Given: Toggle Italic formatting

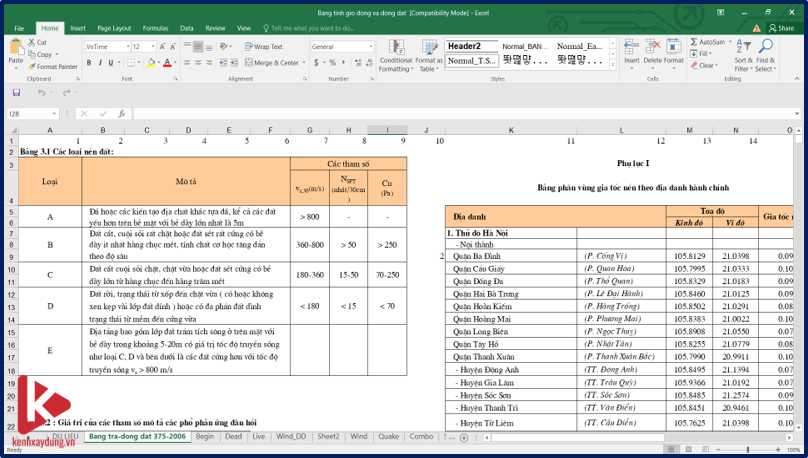Looking at the screenshot, I should point(101,62).
